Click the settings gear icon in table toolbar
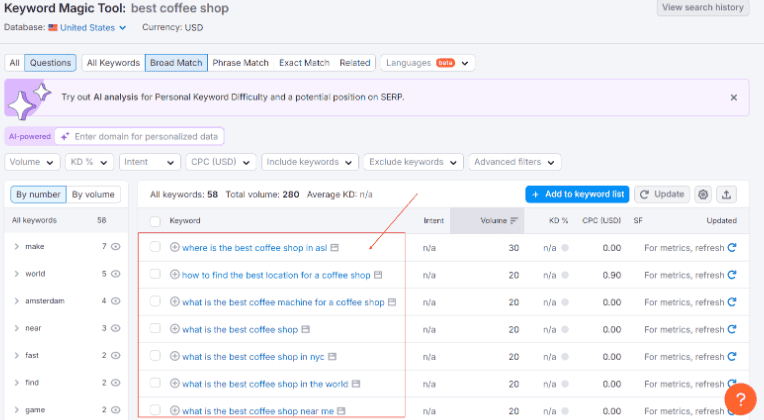This screenshot has height=420, width=764. 703,194
